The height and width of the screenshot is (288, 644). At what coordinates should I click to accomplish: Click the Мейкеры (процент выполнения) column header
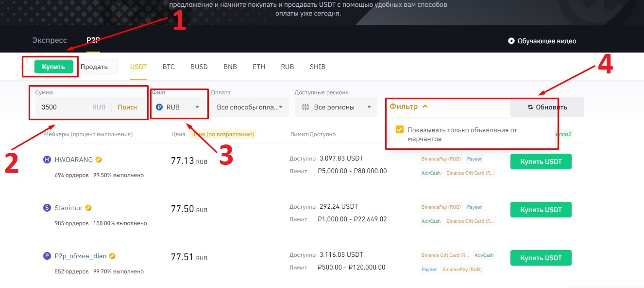click(88, 134)
